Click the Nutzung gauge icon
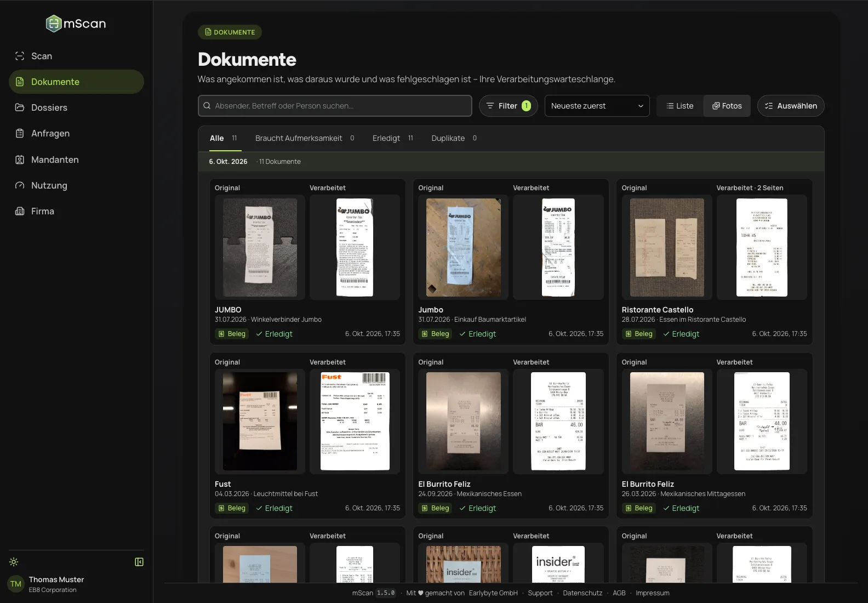Image resolution: width=868 pixels, height=603 pixels. (x=20, y=185)
